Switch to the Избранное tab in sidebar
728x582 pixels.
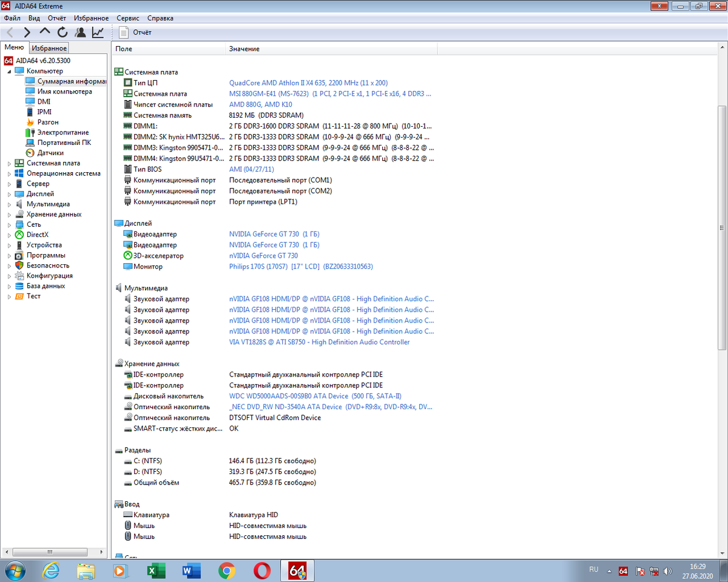49,48
